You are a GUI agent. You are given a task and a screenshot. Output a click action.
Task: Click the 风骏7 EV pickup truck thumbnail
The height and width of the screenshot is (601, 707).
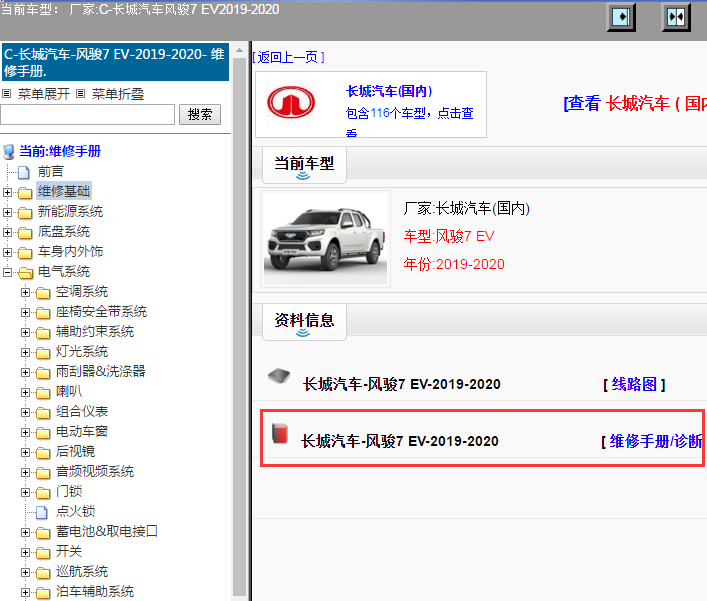[326, 239]
